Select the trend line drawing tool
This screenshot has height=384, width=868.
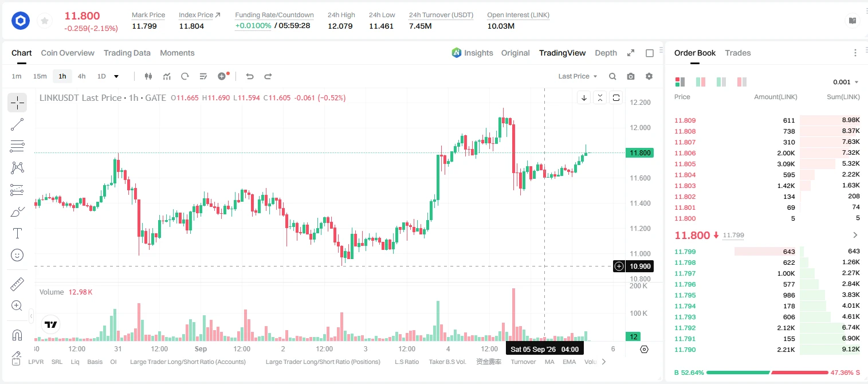(17, 124)
